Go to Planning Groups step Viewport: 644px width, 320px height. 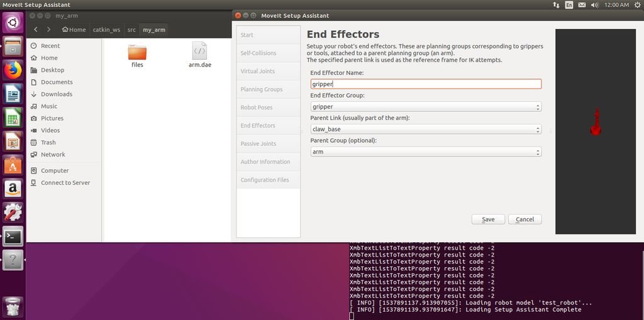[x=268, y=89]
